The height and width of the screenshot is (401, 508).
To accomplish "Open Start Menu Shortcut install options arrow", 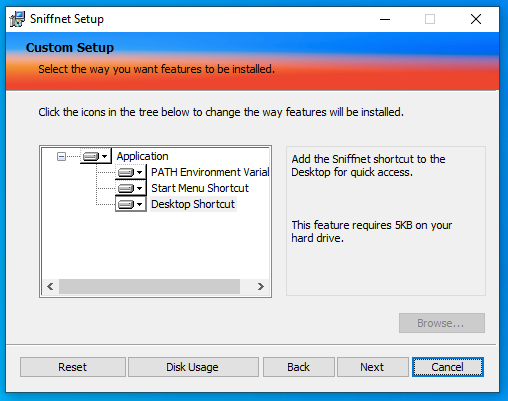I will [x=140, y=188].
